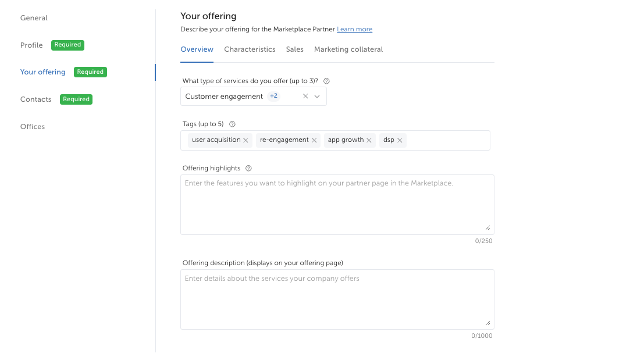Viewport: 637px width, 364px height.
Task: Go to Contacts in the sidebar
Action: pyautogui.click(x=35, y=99)
